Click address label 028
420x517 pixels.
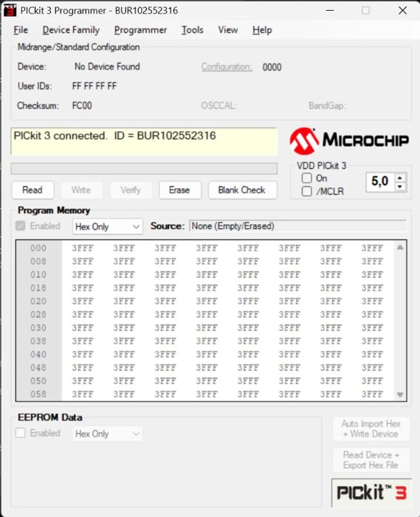38,314
